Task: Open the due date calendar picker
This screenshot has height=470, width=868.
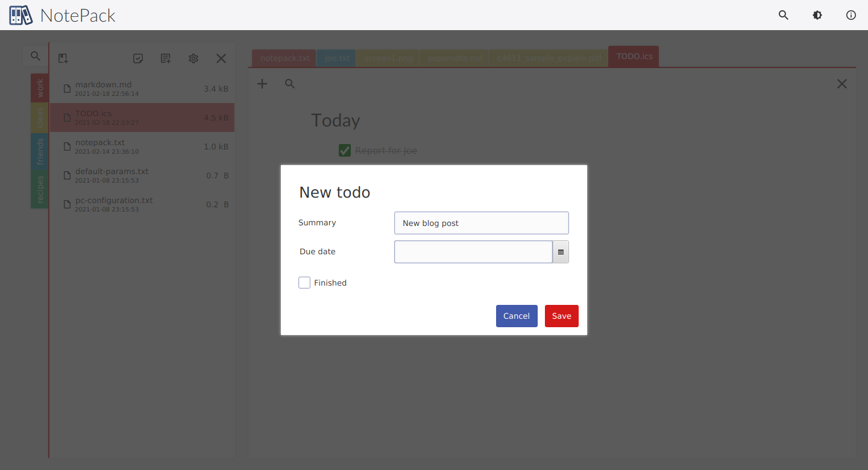Action: (561, 252)
